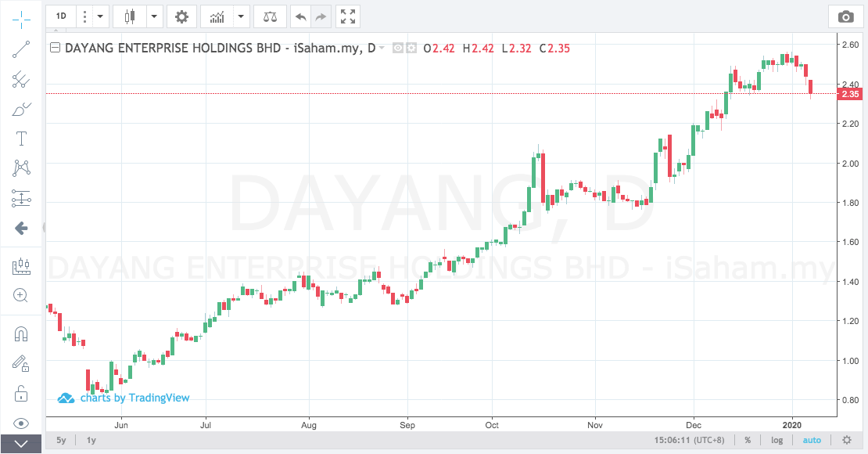Redo the last chart action
The height and width of the screenshot is (454, 868).
(321, 16)
